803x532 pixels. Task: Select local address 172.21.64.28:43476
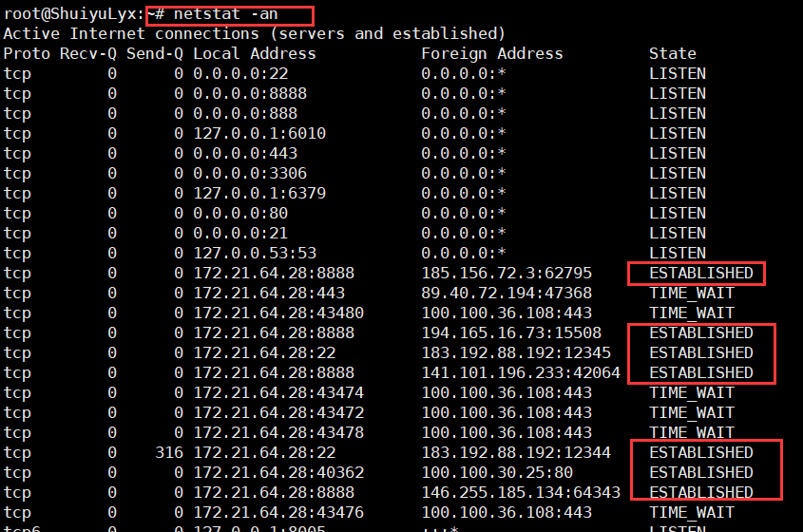coord(278,513)
